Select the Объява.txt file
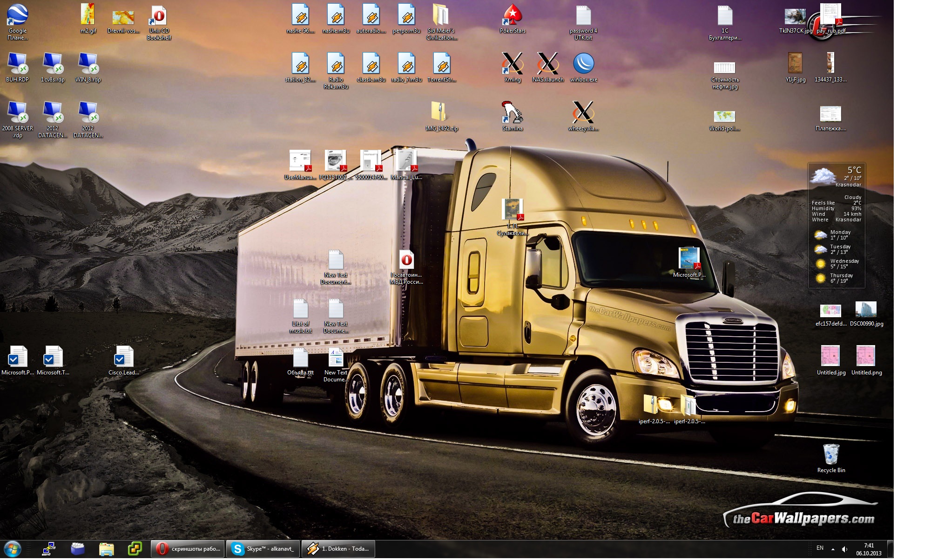931x560 pixels. coord(300,361)
